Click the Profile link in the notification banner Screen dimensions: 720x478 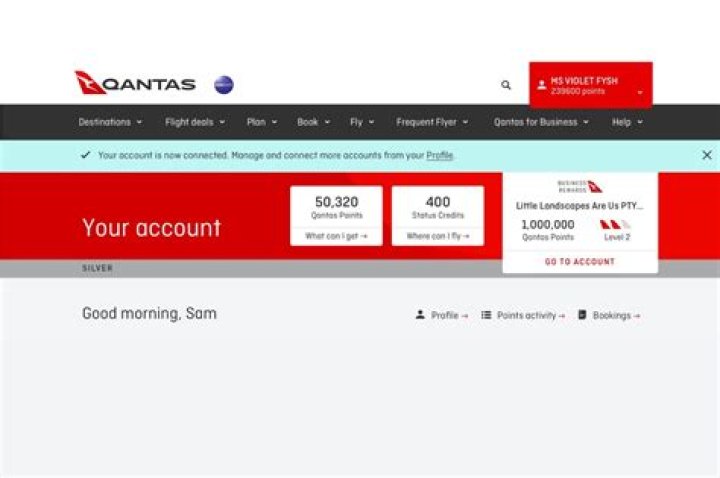click(x=439, y=155)
